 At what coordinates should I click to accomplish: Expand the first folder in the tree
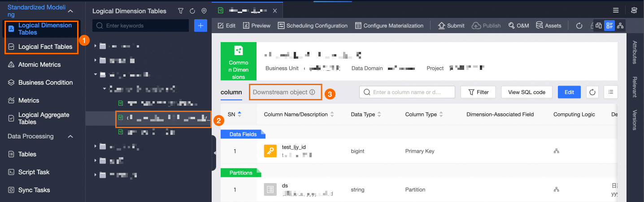[x=95, y=46]
